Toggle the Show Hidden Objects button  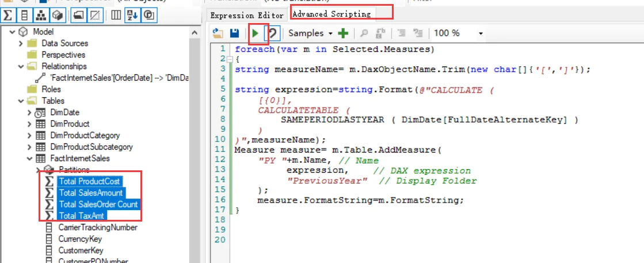pos(95,16)
